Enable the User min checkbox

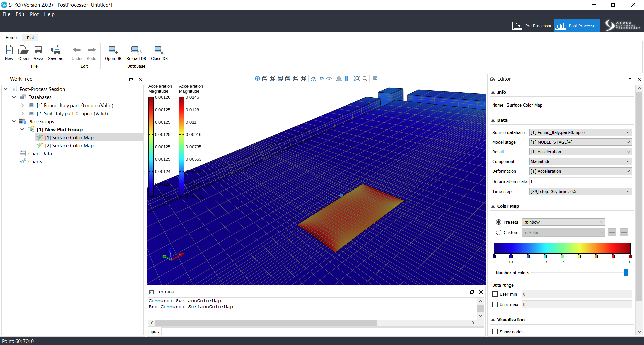click(x=495, y=294)
